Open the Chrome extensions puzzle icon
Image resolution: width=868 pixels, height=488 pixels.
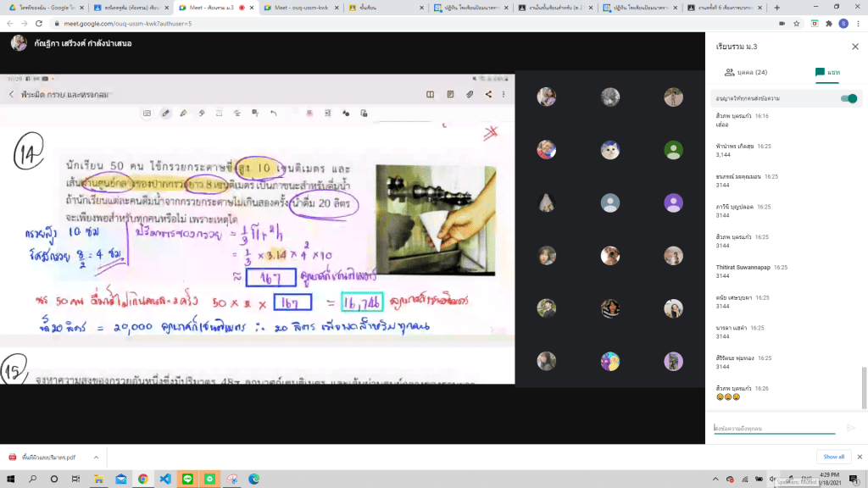829,24
